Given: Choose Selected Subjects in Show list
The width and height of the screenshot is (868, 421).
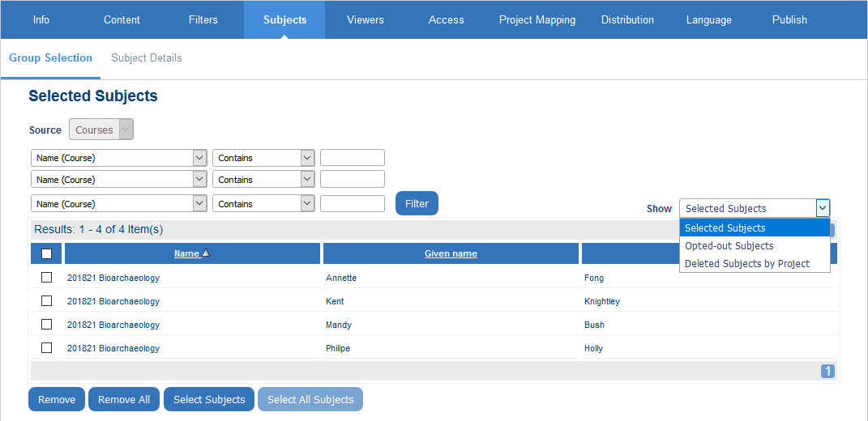Looking at the screenshot, I should [x=755, y=228].
